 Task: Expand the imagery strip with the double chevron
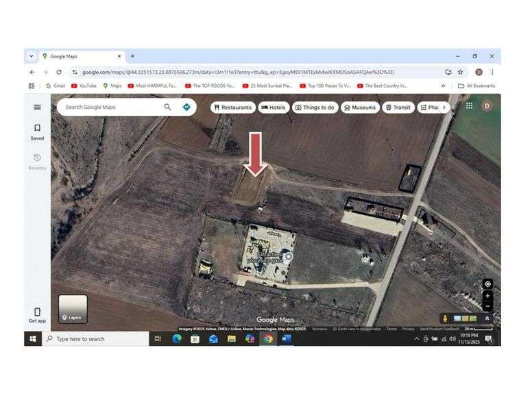[x=487, y=319]
